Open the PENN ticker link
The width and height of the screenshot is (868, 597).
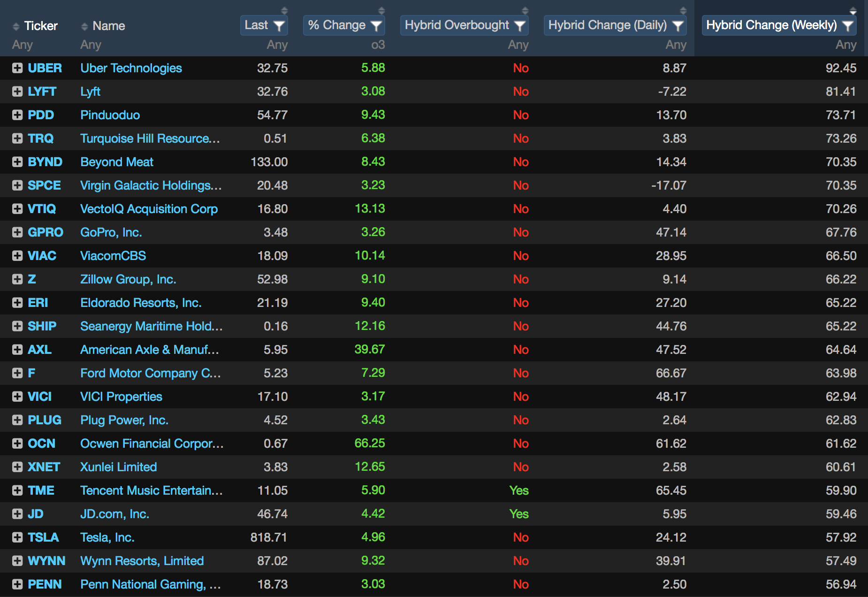click(45, 584)
